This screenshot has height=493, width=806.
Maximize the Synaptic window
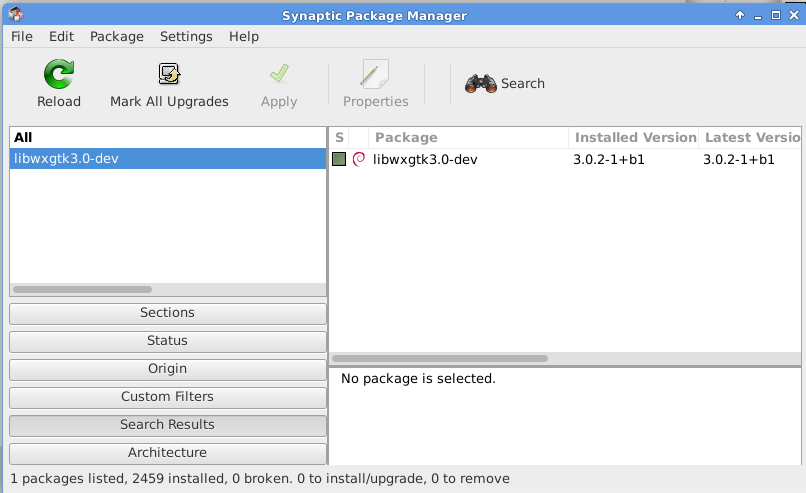[x=776, y=15]
